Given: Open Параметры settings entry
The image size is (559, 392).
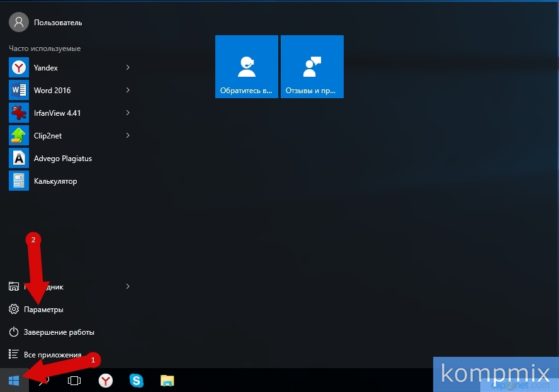Looking at the screenshot, I should tap(43, 310).
